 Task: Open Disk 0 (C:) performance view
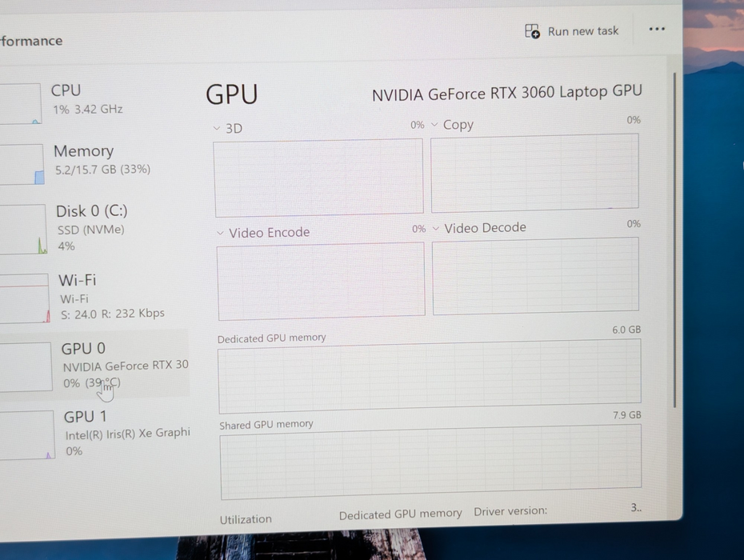(x=94, y=228)
